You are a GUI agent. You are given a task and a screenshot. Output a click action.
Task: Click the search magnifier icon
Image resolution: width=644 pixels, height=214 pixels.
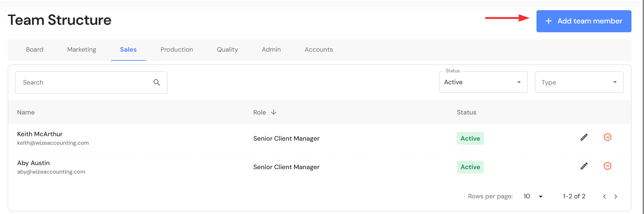click(157, 83)
